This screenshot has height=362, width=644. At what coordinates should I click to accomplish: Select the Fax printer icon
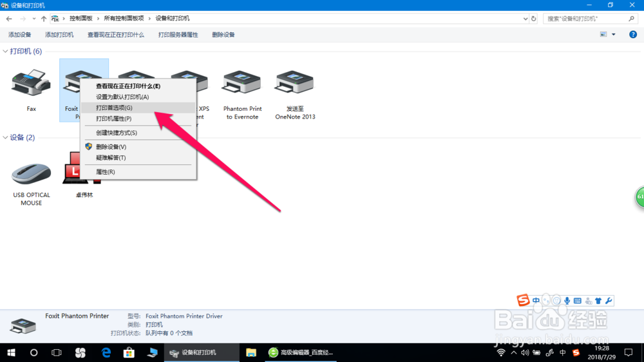[x=31, y=83]
